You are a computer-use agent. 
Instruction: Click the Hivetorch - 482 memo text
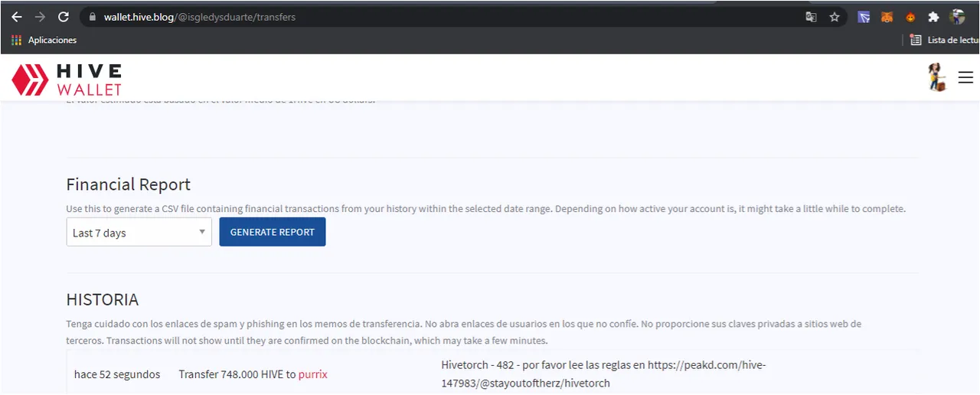point(603,374)
